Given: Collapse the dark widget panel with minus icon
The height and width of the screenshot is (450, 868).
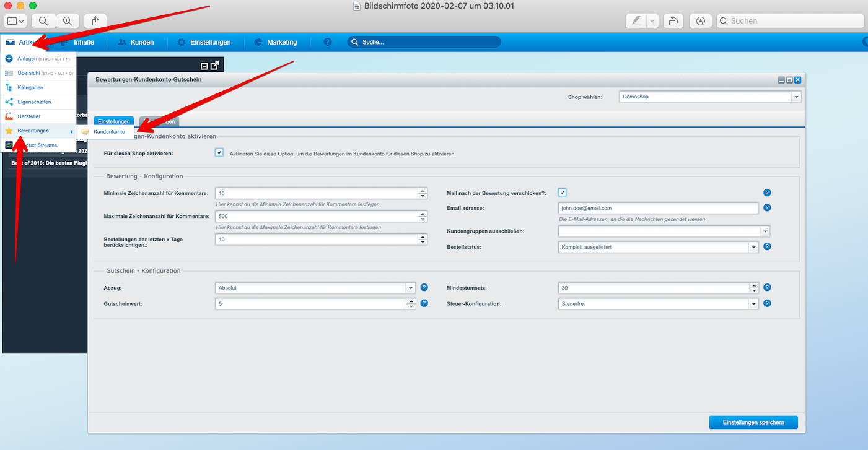Looking at the screenshot, I should (204, 66).
